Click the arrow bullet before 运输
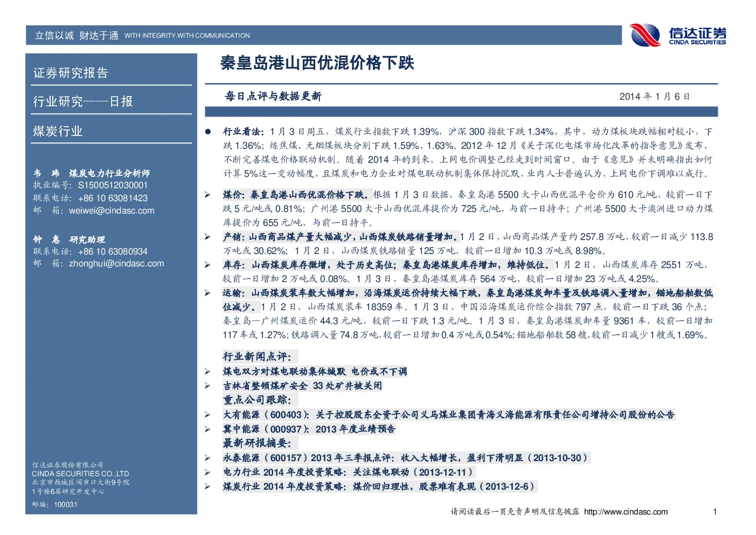This screenshot has height=535, width=756. (207, 293)
